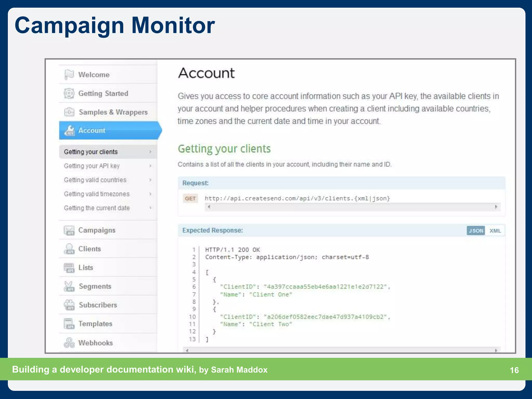Click the 'Getting your clients' green heading

[x=224, y=149]
